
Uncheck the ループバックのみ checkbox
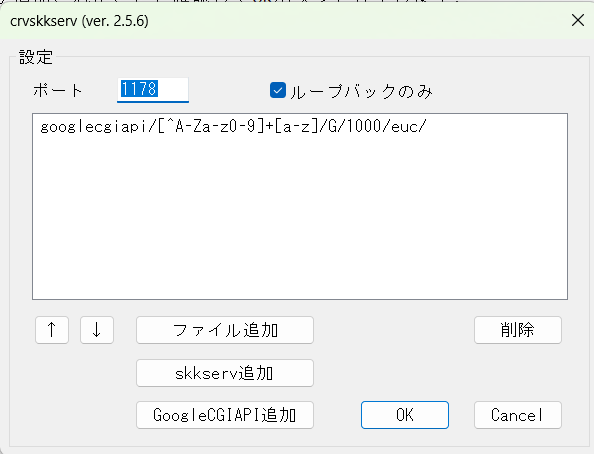[278, 91]
